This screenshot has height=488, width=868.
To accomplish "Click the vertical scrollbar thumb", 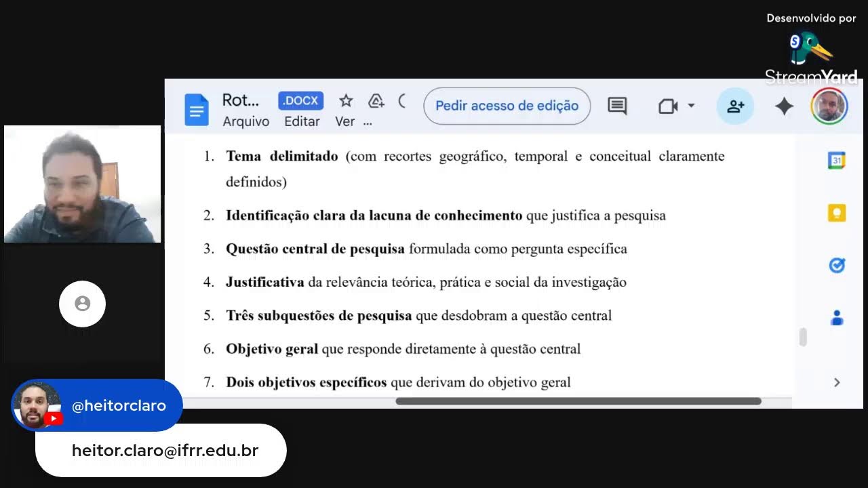I will [x=803, y=337].
